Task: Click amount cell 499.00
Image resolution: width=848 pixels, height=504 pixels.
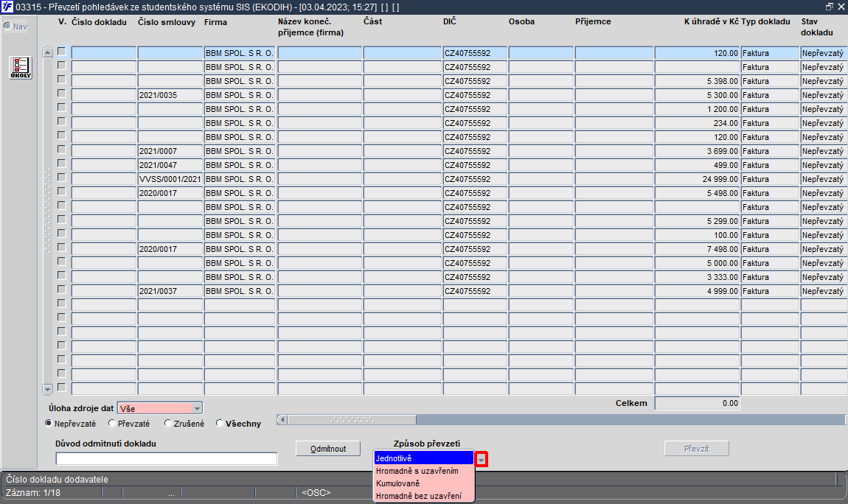Action: [697, 165]
